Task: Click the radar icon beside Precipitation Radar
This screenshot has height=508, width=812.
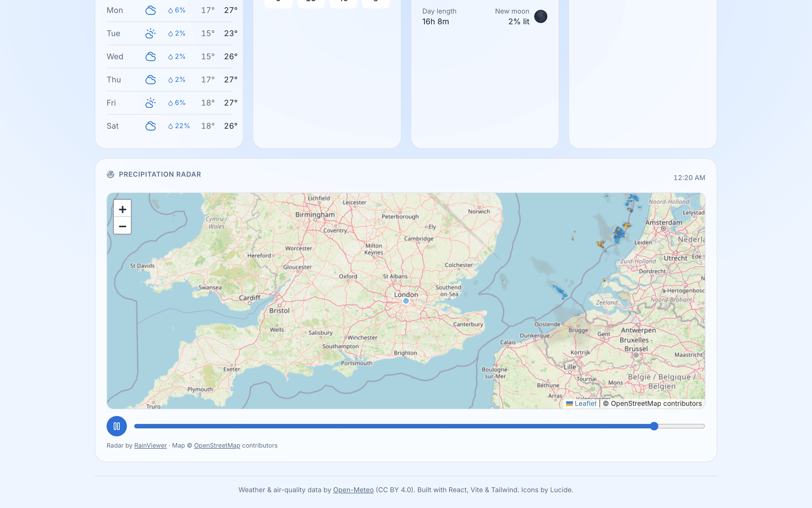Action: [x=111, y=174]
